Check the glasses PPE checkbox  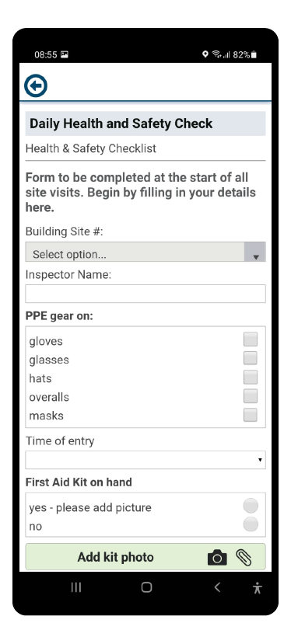[x=251, y=358]
